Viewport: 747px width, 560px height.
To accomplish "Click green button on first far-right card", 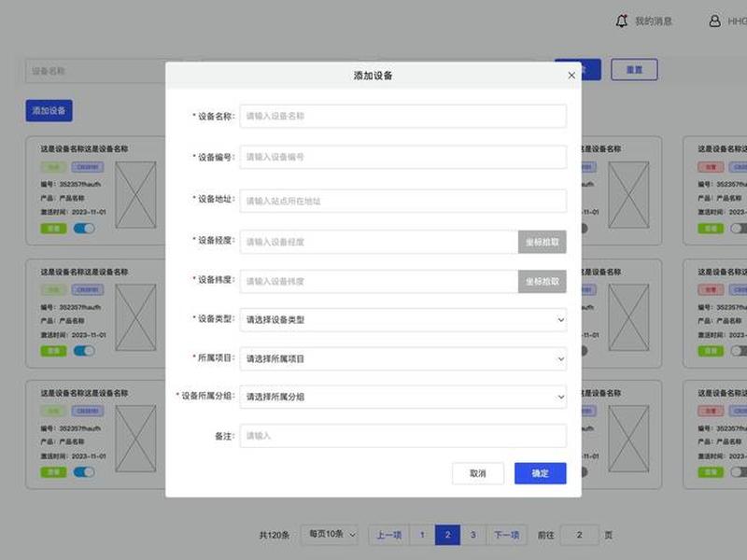I will point(711,229).
